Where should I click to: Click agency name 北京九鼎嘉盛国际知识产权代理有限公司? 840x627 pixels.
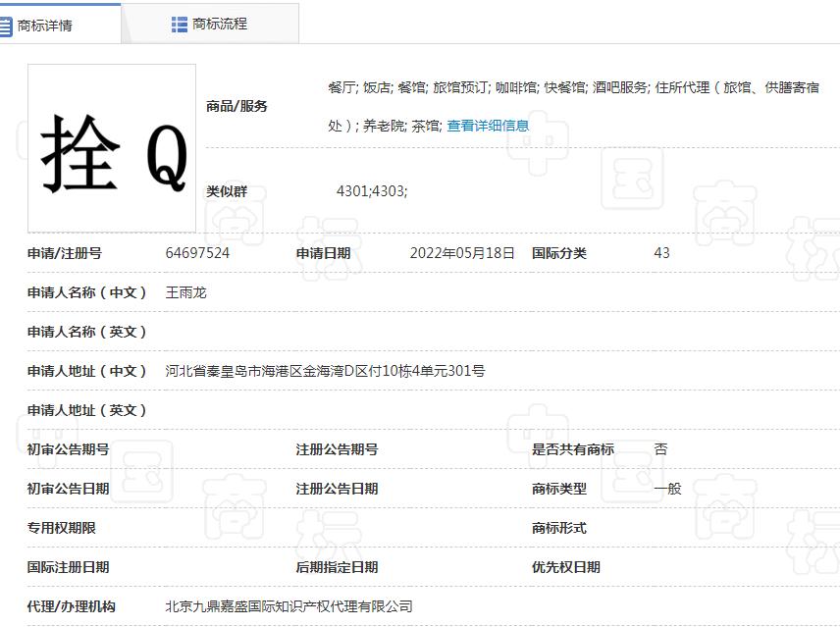click(293, 605)
